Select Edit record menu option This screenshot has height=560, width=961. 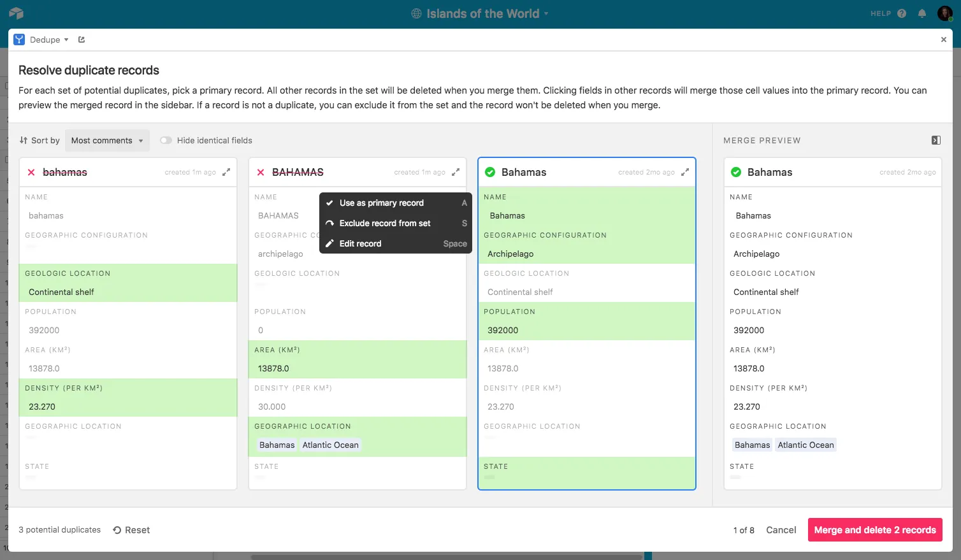coord(360,243)
